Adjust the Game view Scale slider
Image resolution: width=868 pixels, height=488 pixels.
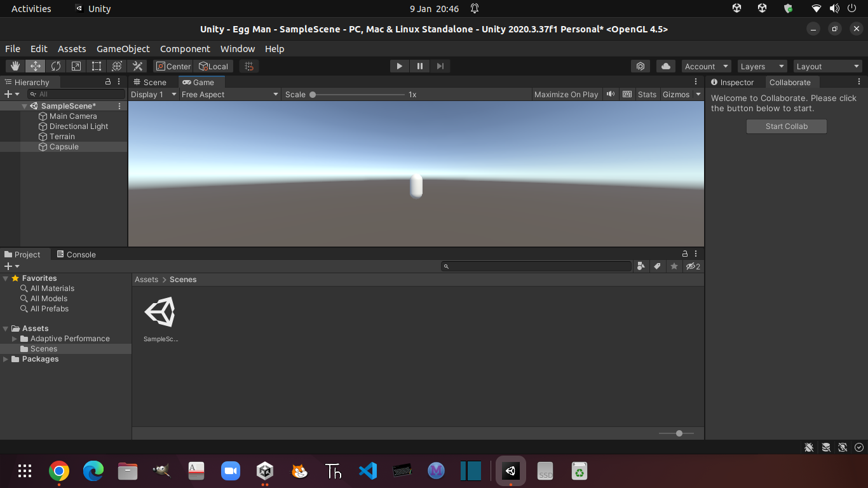312,94
